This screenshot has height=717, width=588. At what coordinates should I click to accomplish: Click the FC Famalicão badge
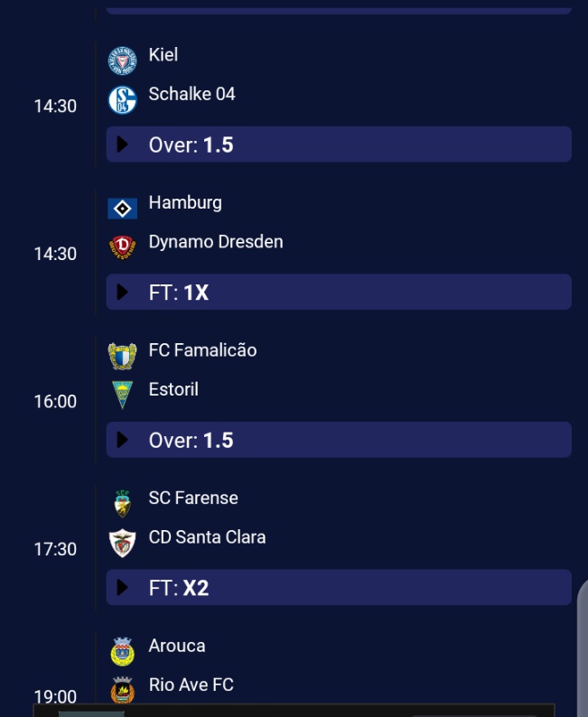click(122, 356)
